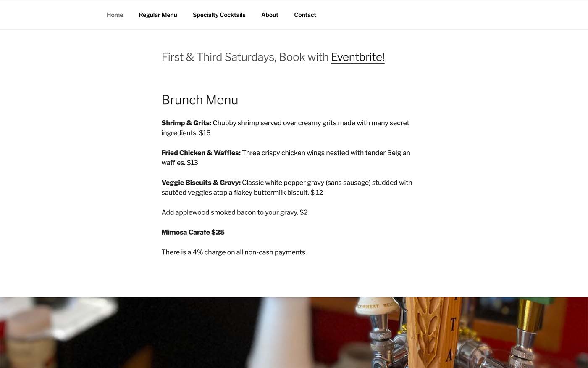Screen dimensions: 588x368
Task: Go to the Regular Menu page
Action: (158, 15)
